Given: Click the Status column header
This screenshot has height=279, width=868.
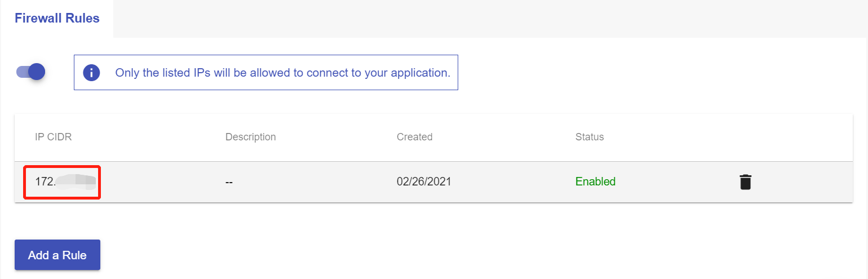Looking at the screenshot, I should pyautogui.click(x=589, y=137).
